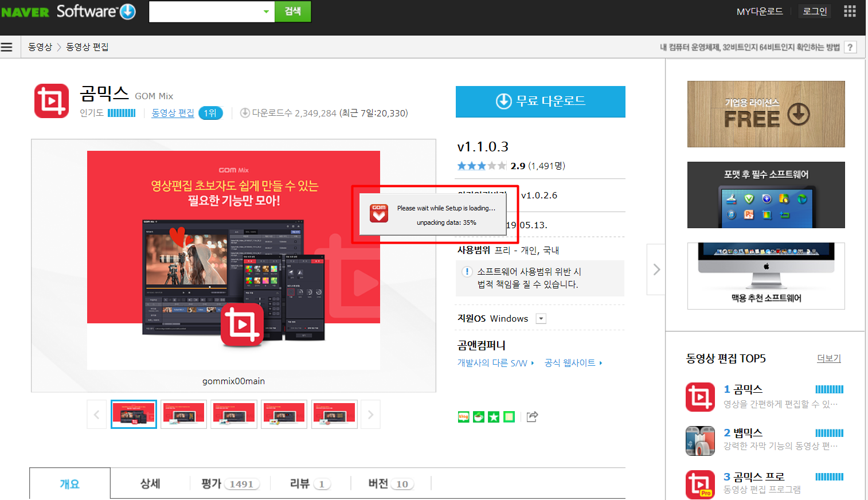
Task: Click 더보기 link in TOP5 section
Action: tap(829, 358)
